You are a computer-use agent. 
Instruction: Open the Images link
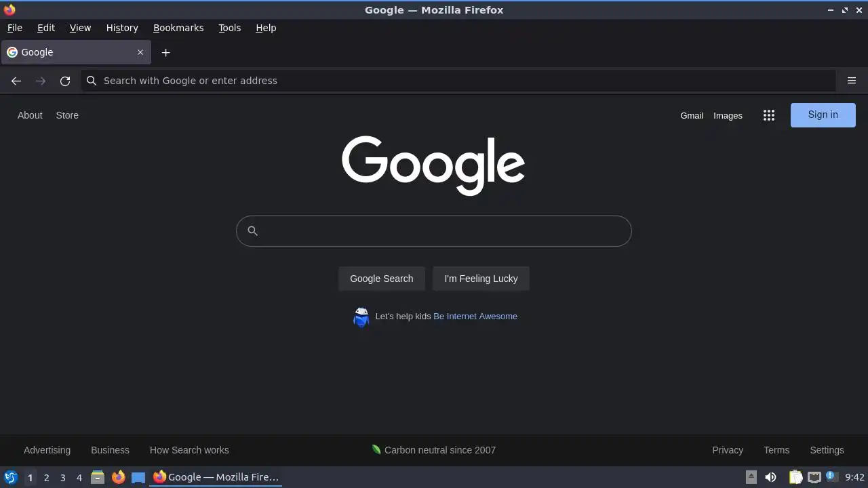[728, 115]
